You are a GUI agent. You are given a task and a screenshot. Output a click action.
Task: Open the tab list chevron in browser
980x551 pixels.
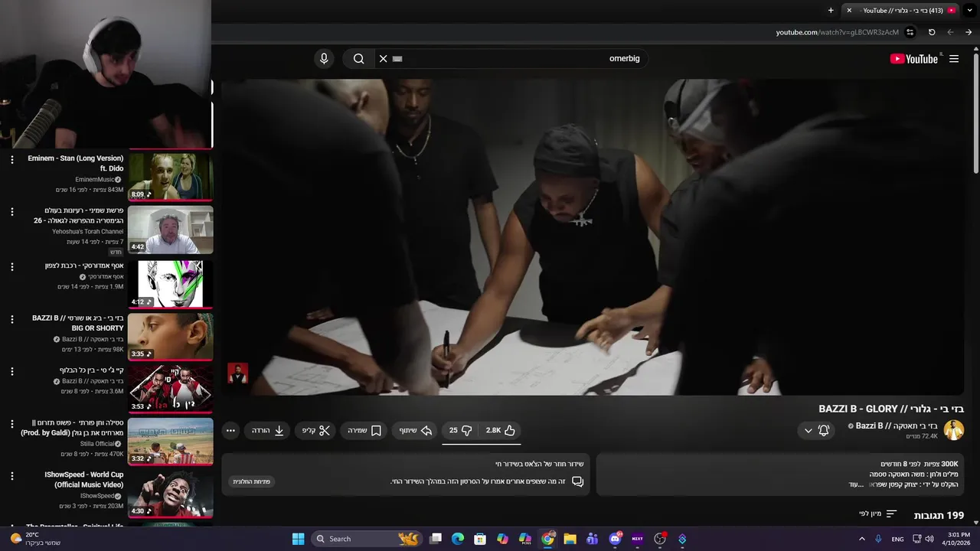point(969,11)
